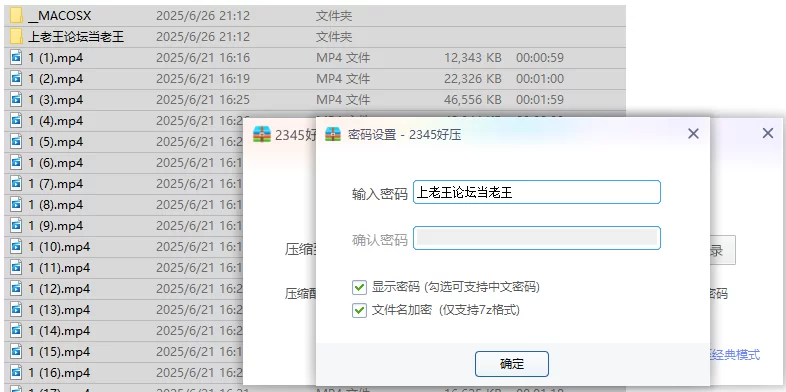Select file name 1 (4).mp4
This screenshot has height=392, width=786.
[56, 121]
